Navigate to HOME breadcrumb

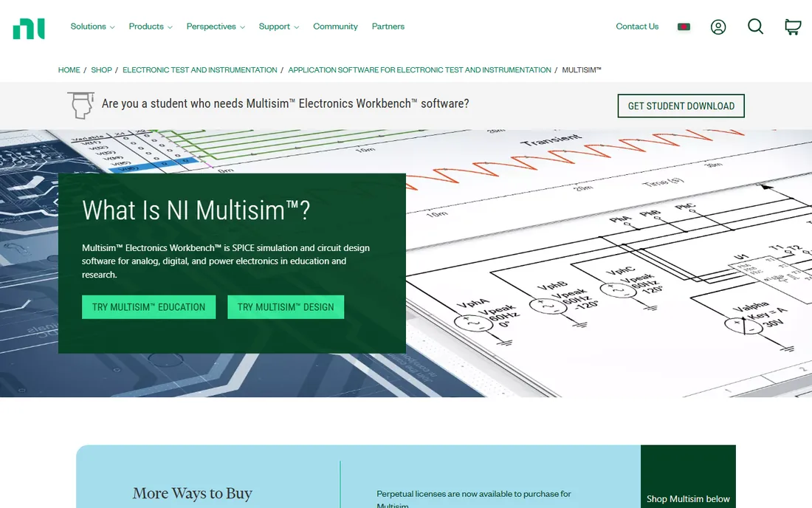(69, 70)
